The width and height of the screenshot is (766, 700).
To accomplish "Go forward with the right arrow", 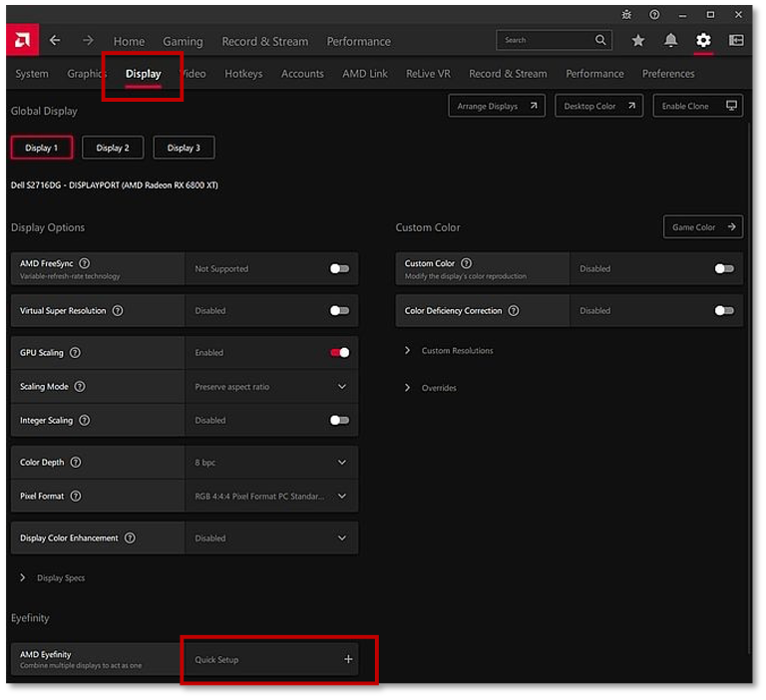I will (88, 40).
